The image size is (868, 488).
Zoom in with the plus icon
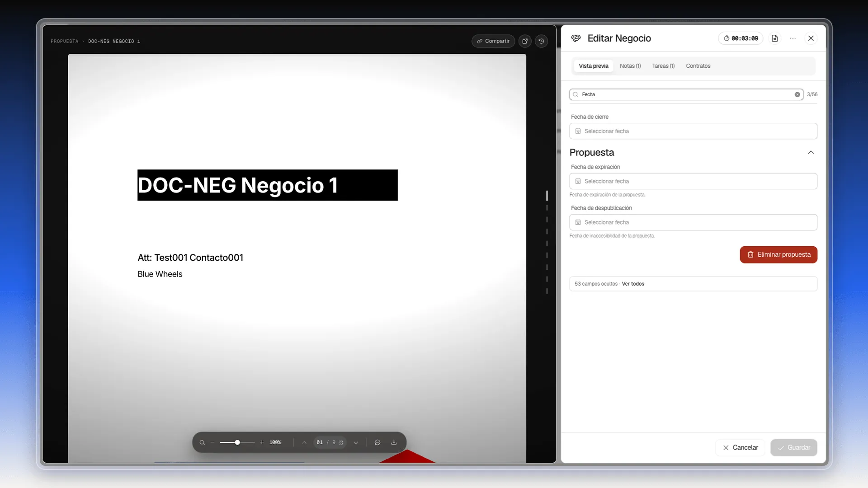(262, 443)
